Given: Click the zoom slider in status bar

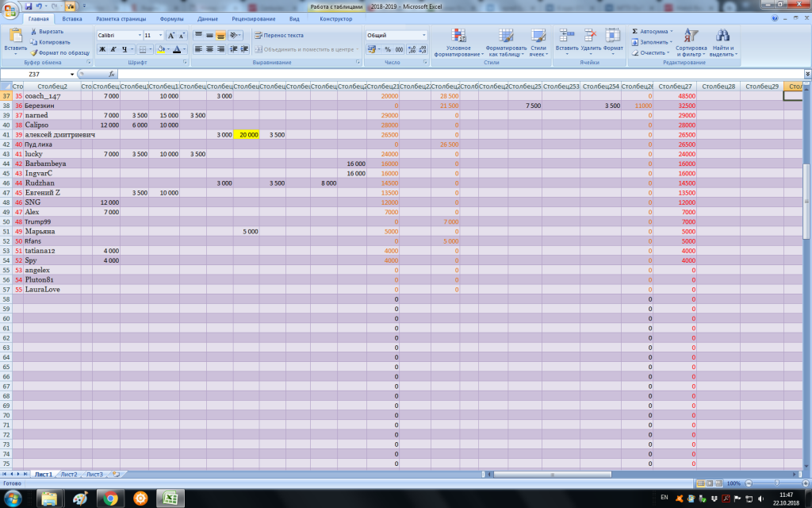Looking at the screenshot, I should [x=776, y=483].
